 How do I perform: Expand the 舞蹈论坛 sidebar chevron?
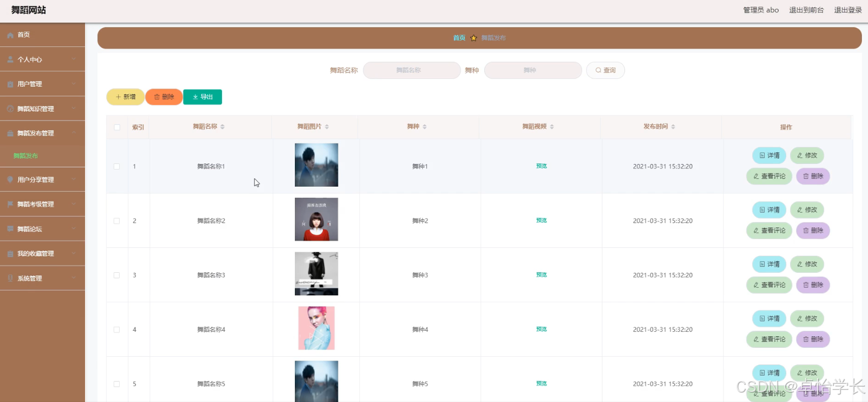(74, 229)
